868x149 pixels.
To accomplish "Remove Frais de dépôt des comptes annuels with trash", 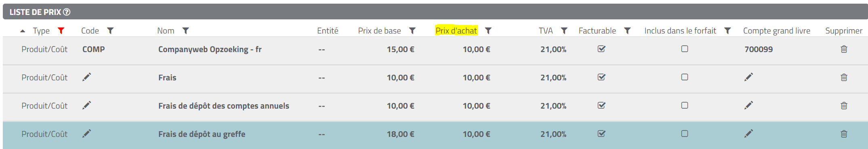I will (x=844, y=106).
